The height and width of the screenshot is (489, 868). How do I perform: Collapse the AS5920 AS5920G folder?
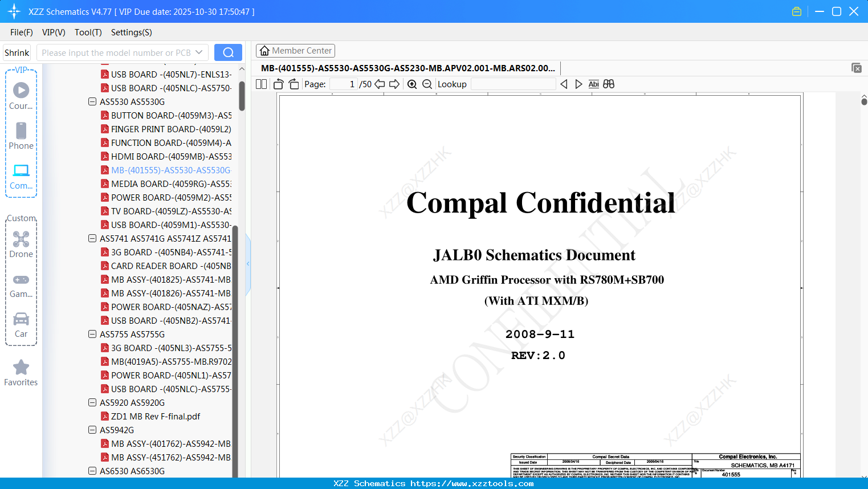92,402
